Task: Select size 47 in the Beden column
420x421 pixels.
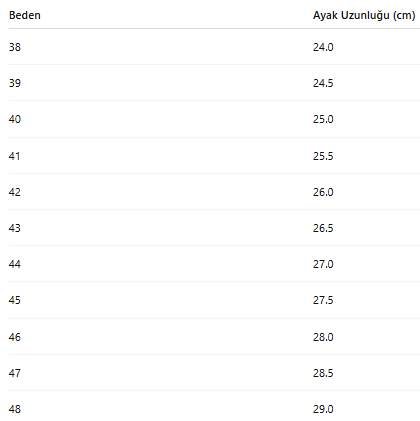Action: click(x=15, y=373)
